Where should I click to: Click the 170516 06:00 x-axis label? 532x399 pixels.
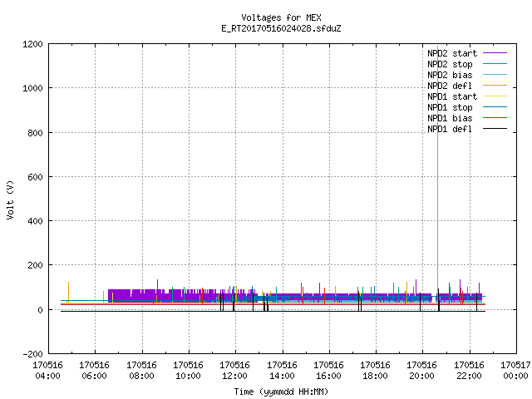pyautogui.click(x=94, y=371)
